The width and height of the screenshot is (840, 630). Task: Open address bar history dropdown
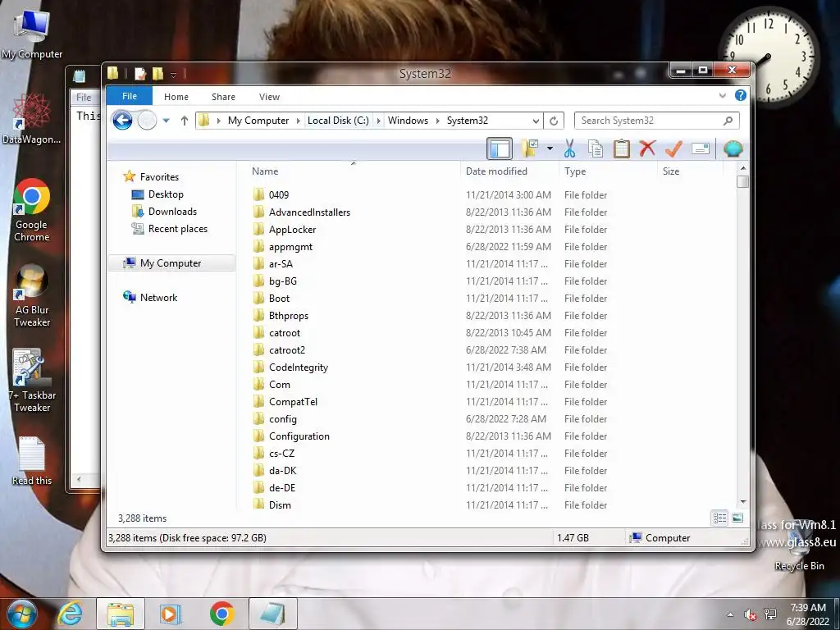(535, 121)
